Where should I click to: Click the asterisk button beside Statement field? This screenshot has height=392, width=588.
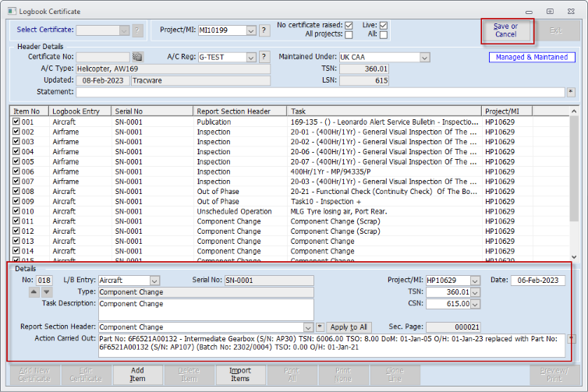point(571,92)
